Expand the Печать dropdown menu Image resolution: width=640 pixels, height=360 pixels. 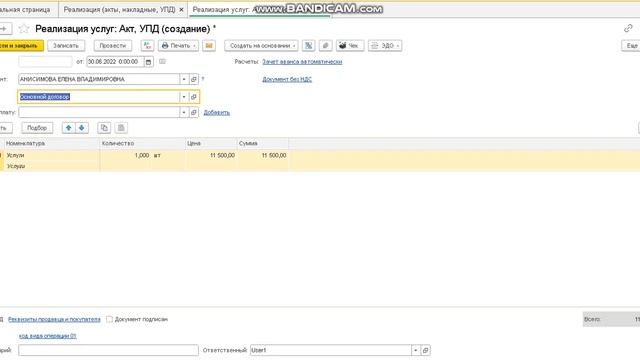(194, 46)
